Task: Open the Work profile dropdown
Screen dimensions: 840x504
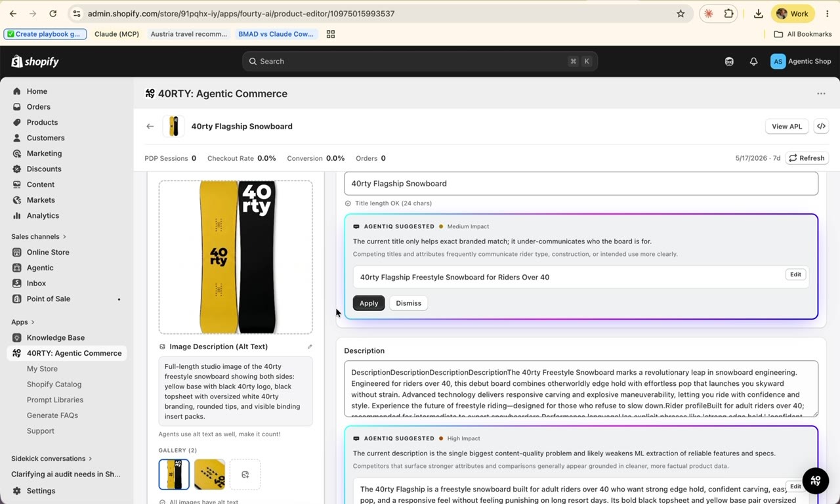Action: point(793,13)
